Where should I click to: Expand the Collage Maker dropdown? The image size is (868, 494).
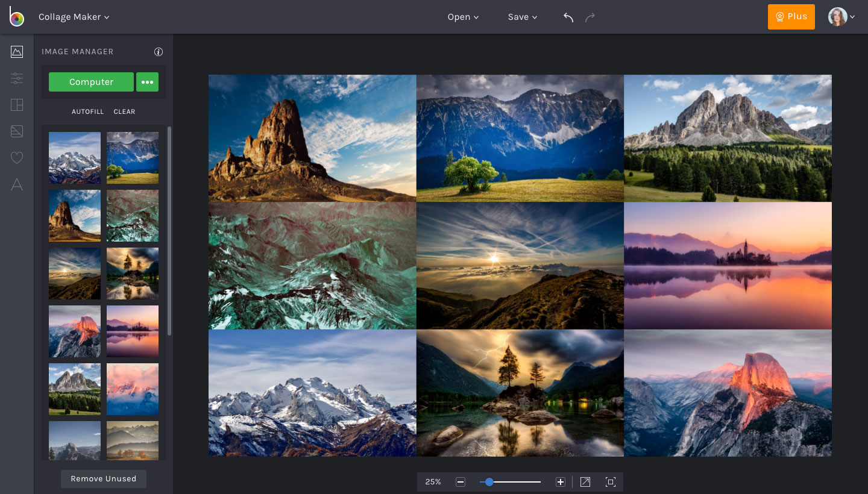pyautogui.click(x=74, y=17)
